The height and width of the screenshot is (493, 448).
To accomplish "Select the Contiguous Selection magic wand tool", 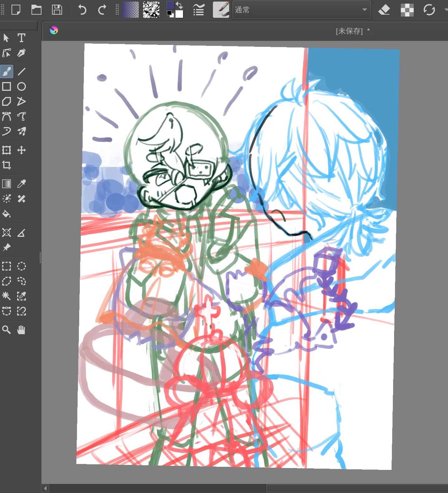I will 7,296.
